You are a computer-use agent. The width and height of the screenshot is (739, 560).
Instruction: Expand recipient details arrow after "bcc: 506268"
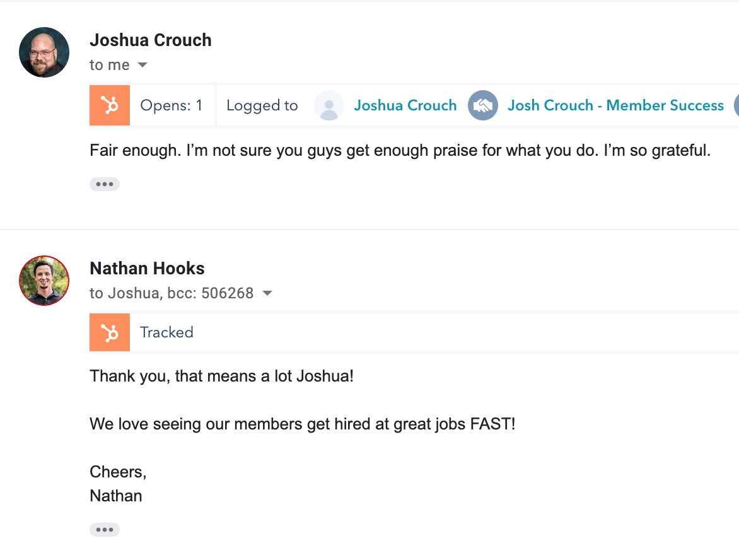[267, 293]
